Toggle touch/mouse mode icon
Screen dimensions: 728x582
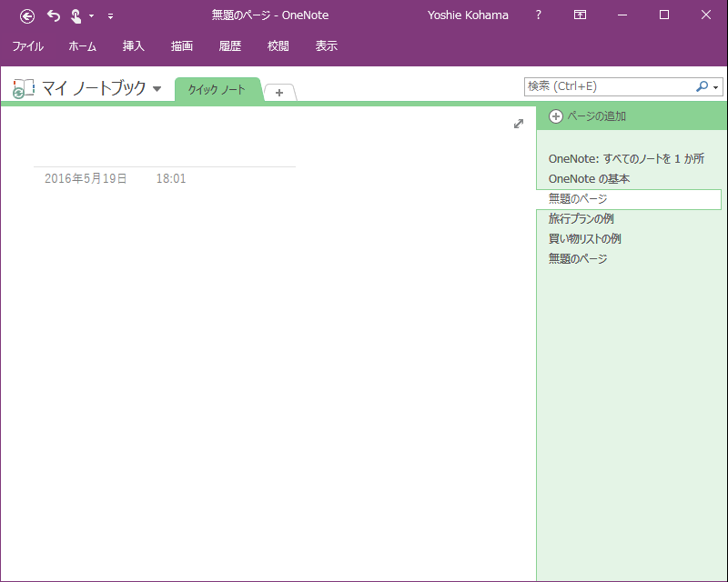click(x=76, y=16)
